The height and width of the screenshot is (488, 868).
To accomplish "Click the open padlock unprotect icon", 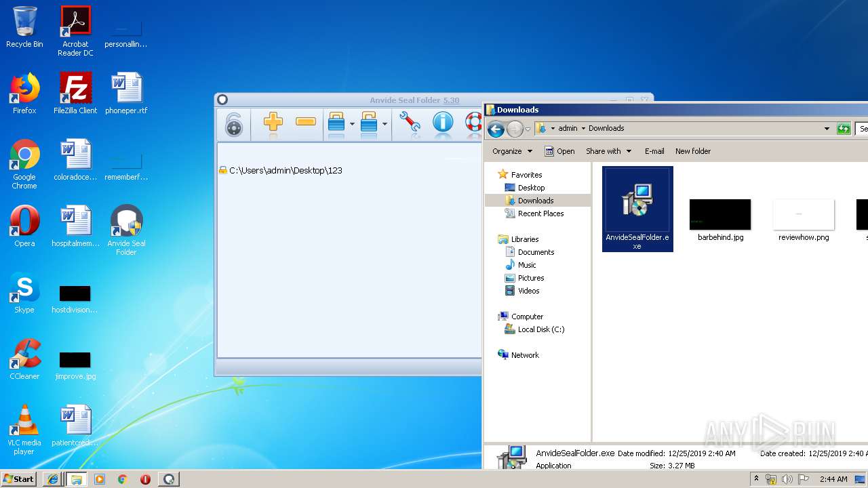I will [x=369, y=123].
